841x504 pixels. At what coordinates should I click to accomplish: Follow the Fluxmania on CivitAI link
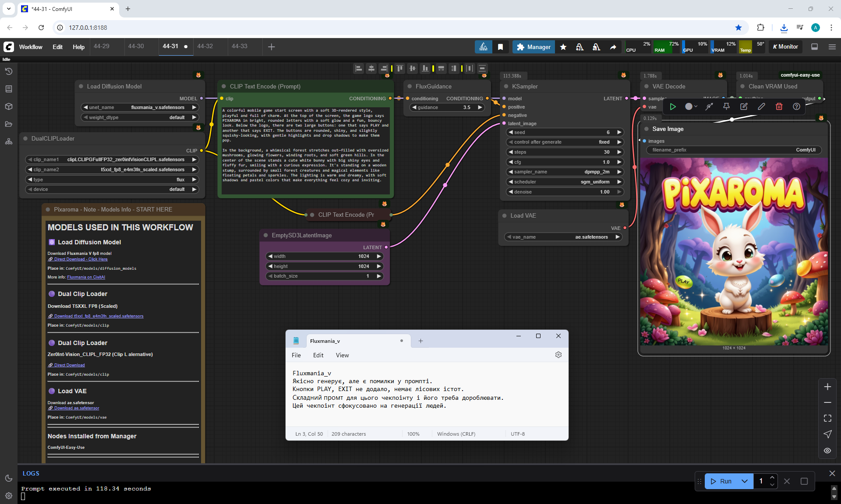click(x=86, y=277)
